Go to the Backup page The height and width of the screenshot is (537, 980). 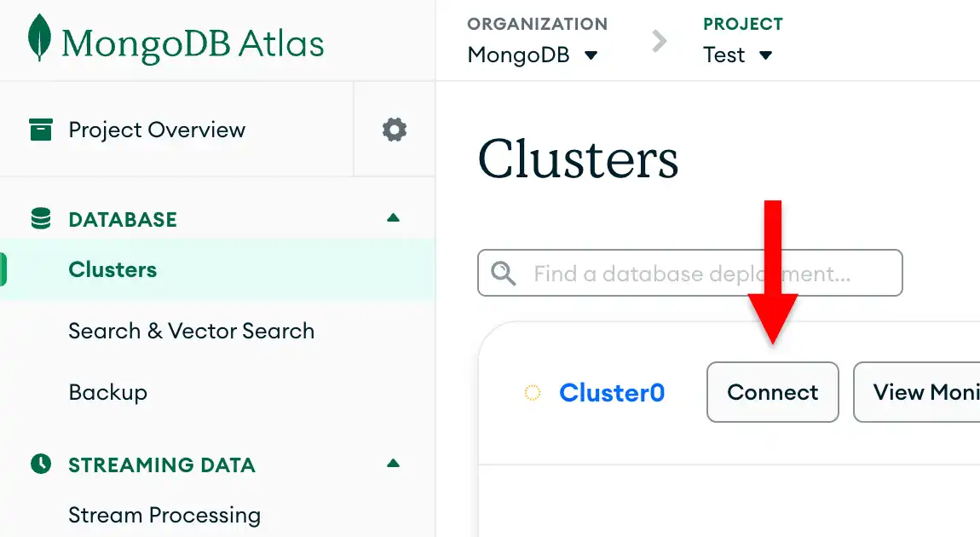point(108,392)
